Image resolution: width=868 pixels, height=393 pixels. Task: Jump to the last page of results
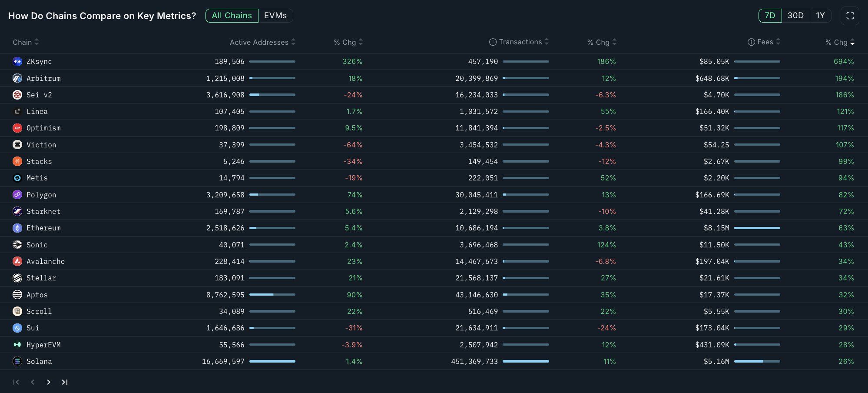click(x=65, y=382)
